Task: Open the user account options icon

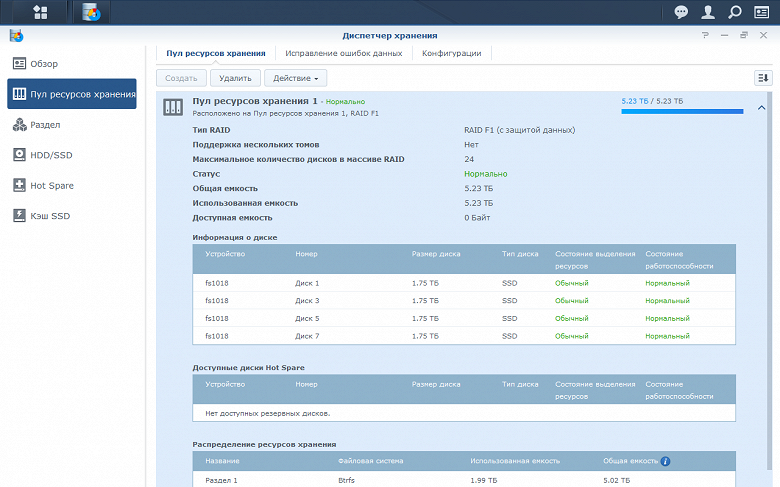Action: pos(708,12)
